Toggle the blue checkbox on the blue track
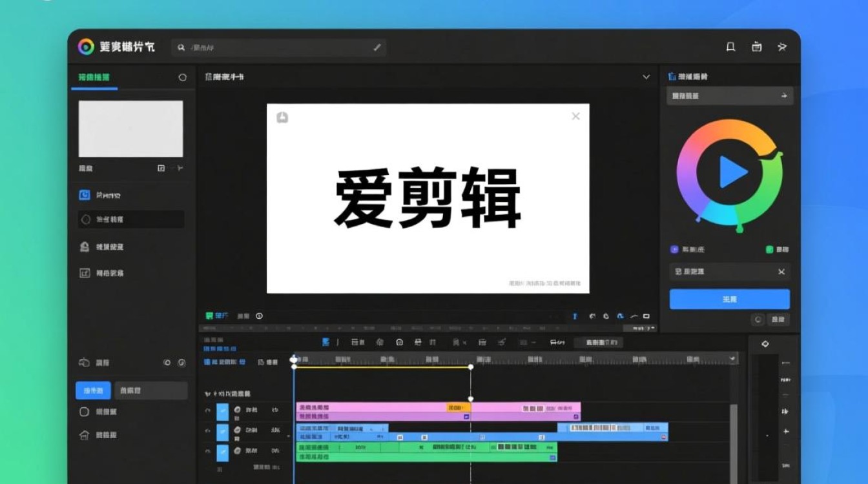 222,431
